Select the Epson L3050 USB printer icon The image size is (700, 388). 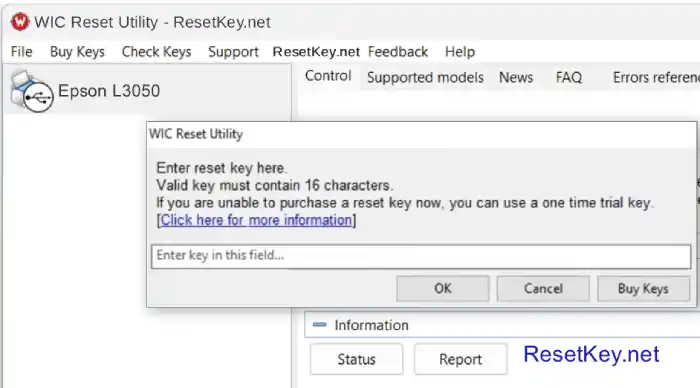click(32, 91)
